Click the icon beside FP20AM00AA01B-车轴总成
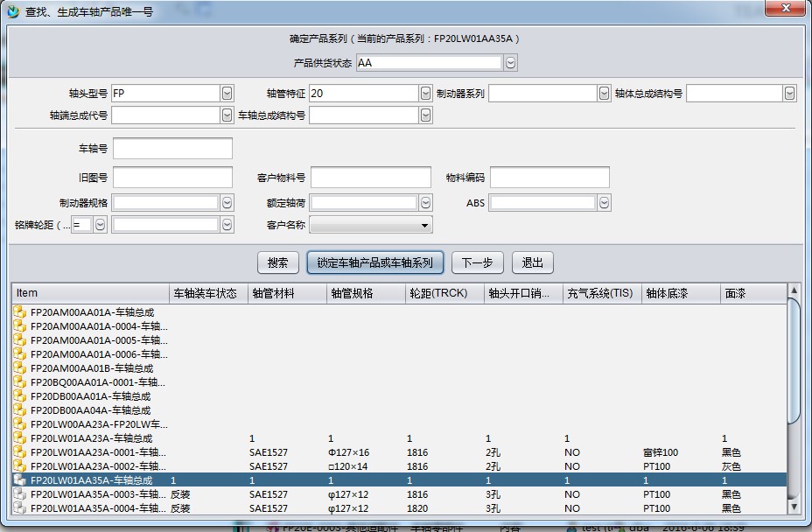This screenshot has height=532, width=812. tap(20, 367)
